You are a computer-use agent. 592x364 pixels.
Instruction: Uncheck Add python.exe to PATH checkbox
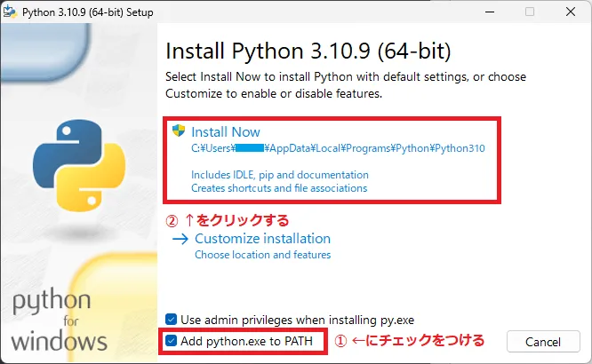click(x=172, y=341)
